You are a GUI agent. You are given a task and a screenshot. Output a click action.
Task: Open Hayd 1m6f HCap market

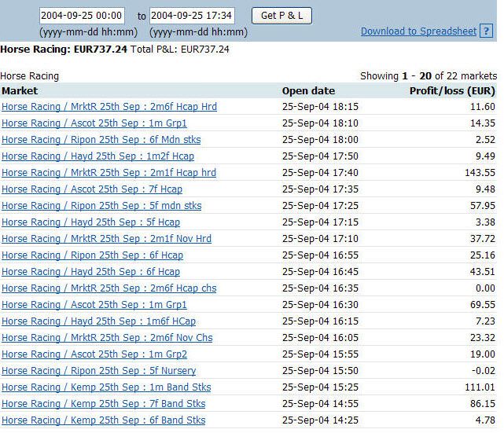point(99,321)
